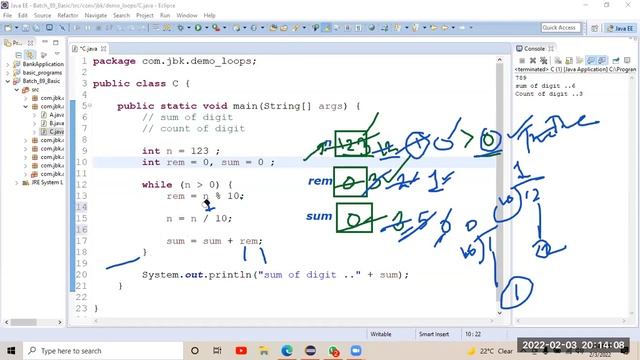The width and height of the screenshot is (640, 360).
Task: Open the Debug dropdown arrow
Action: click(189, 28)
